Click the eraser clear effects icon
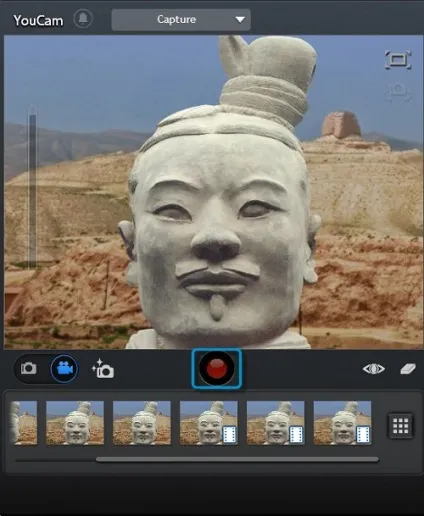Viewport: 424px width, 516px height. [x=407, y=369]
